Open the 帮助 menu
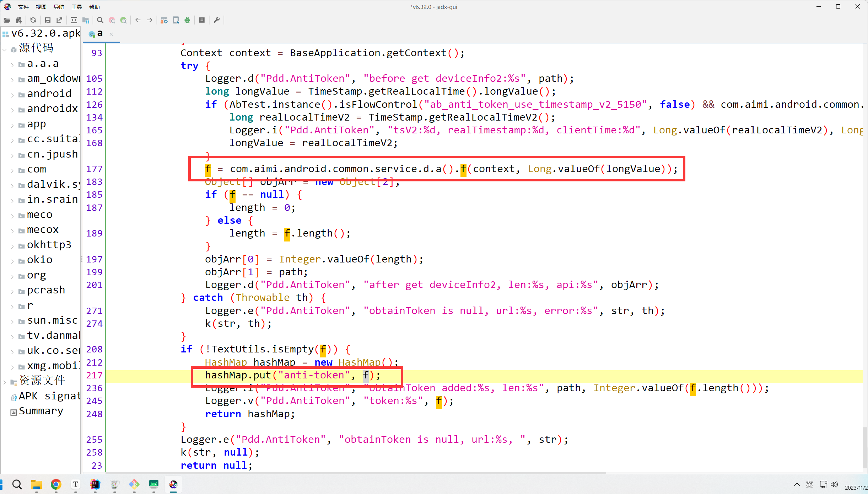This screenshot has height=494, width=868. [95, 7]
